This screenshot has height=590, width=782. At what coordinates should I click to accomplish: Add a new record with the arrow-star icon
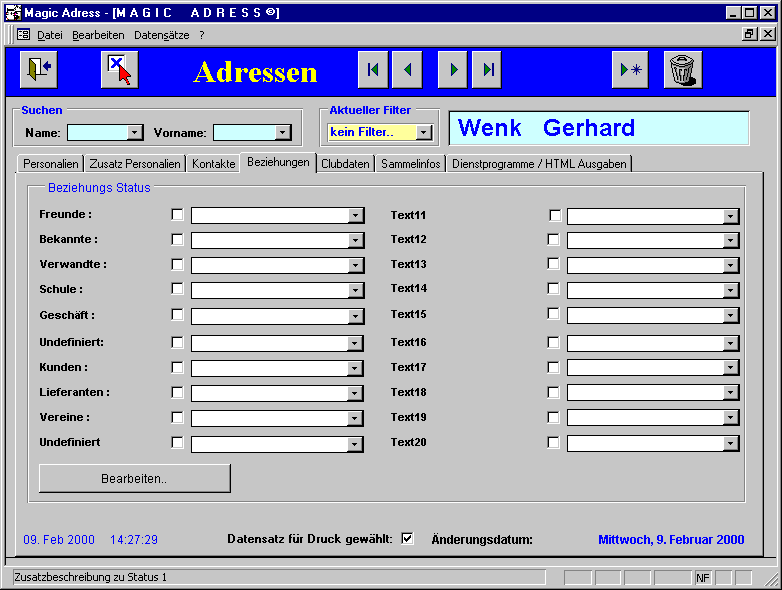pos(631,70)
